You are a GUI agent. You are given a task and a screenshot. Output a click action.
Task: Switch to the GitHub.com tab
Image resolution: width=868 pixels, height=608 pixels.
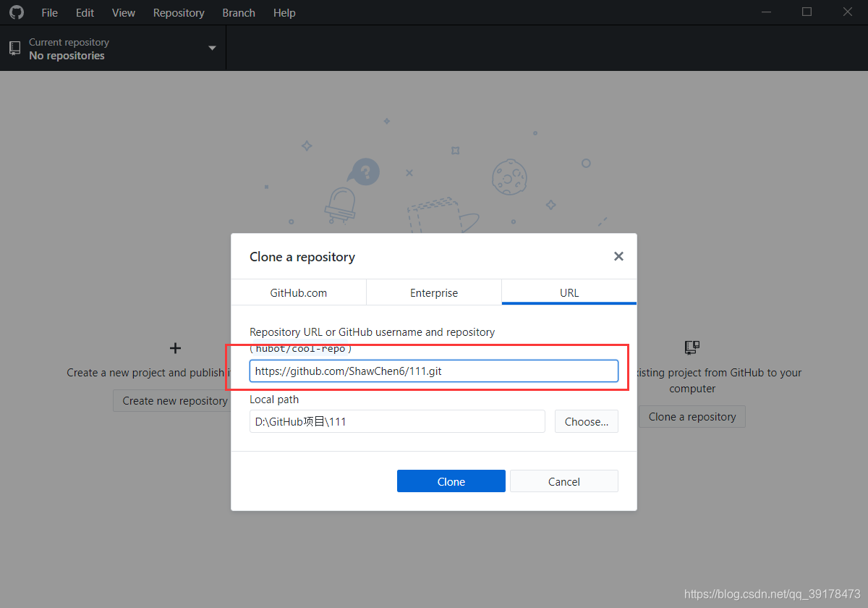coord(299,292)
